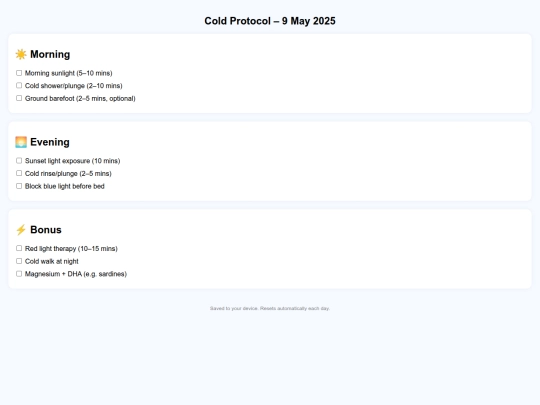Viewport: 540px width, 405px height.
Task: Enable Block blue light before bed
Action: (x=19, y=186)
